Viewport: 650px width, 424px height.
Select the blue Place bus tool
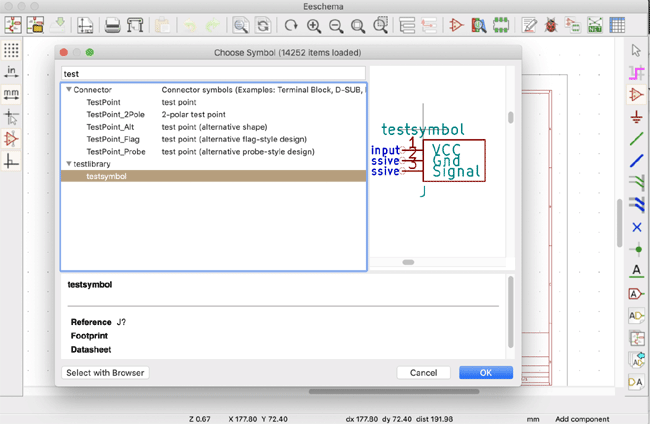tap(636, 161)
